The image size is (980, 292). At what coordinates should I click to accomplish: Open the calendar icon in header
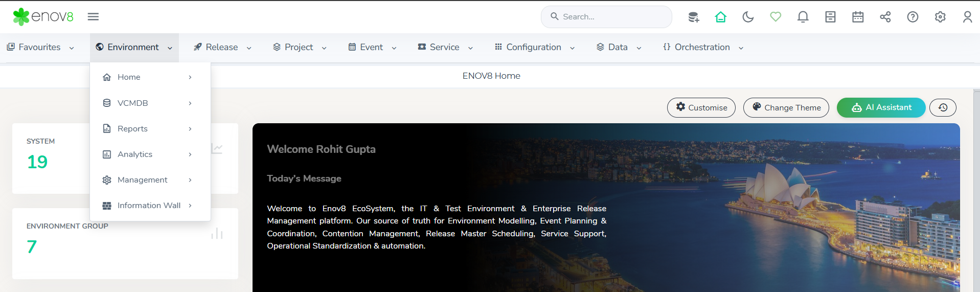pos(858,17)
